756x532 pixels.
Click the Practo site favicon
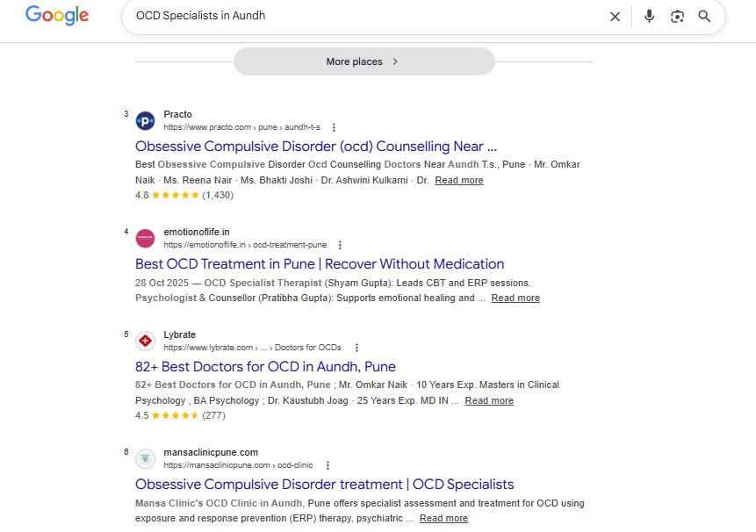pyautogui.click(x=145, y=120)
